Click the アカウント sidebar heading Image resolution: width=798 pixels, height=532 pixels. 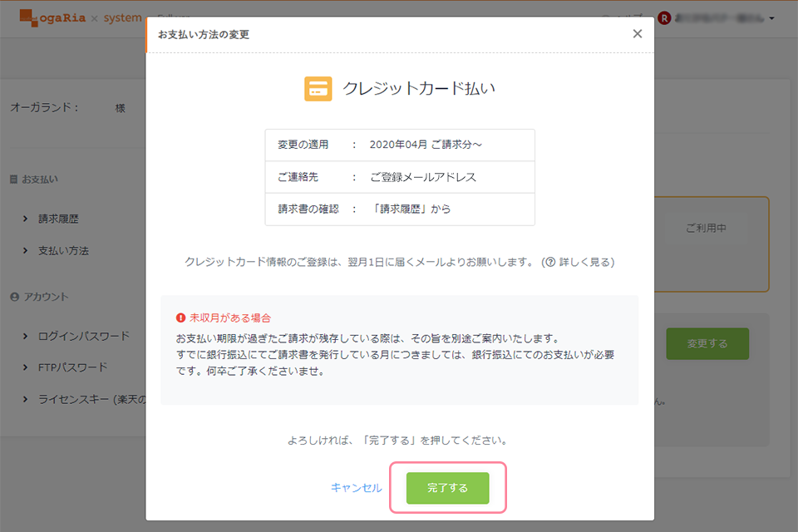pos(46,297)
